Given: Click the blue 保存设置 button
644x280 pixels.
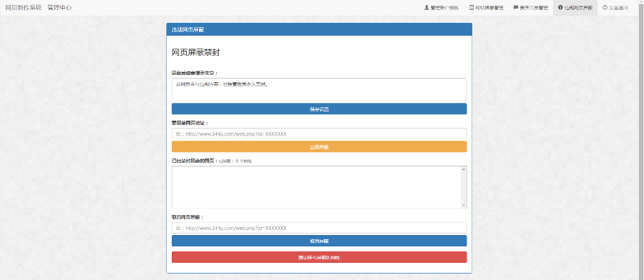Looking at the screenshot, I should [319, 109].
